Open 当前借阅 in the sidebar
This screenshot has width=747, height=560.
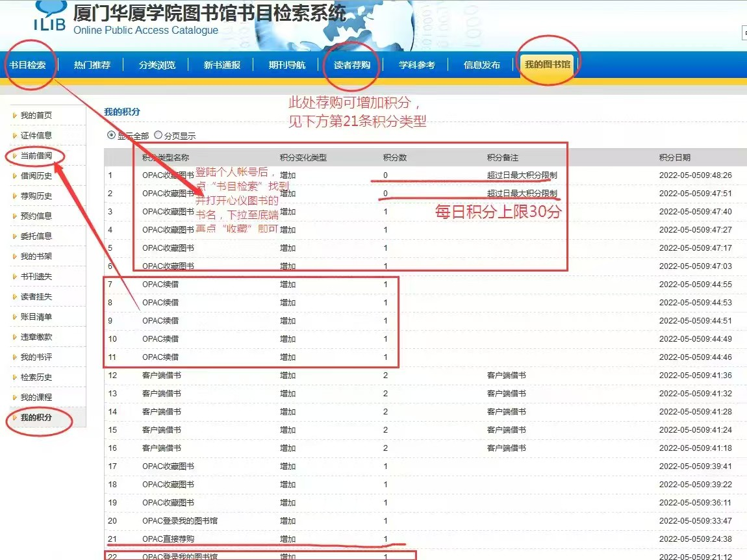[x=36, y=155]
